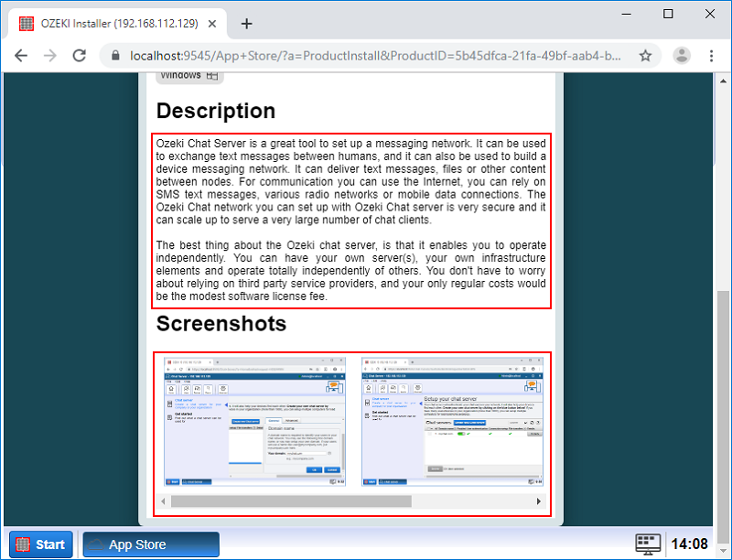Click paragraph starting 'The best thing about'
Viewport: 732px width, 560px height.
tap(350, 271)
